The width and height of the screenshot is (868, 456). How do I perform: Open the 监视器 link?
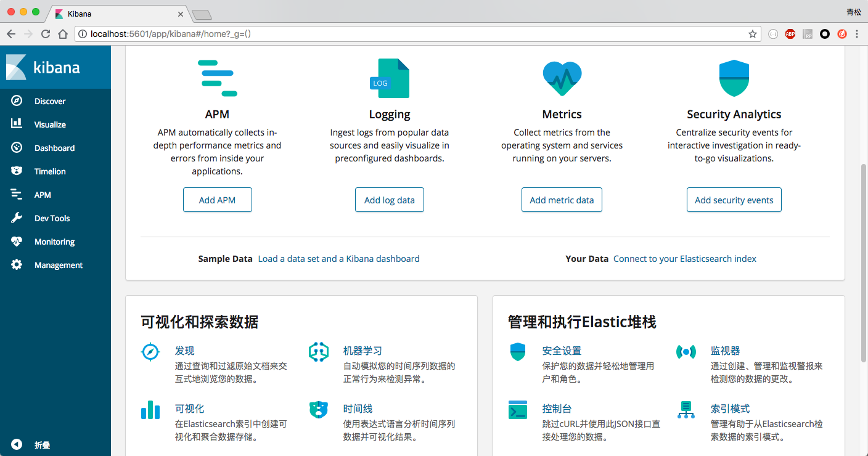pyautogui.click(x=726, y=351)
